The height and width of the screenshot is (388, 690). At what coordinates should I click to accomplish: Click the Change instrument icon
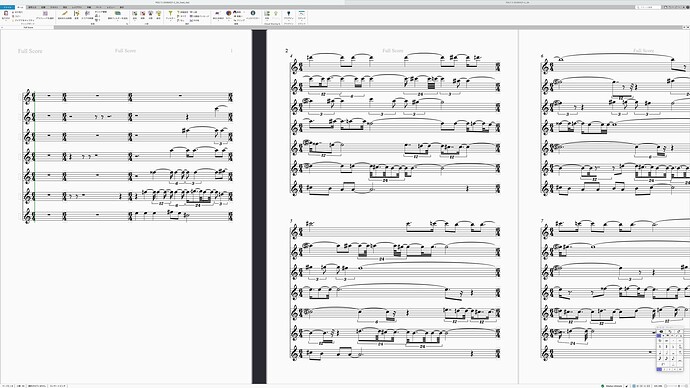[x=76, y=14]
